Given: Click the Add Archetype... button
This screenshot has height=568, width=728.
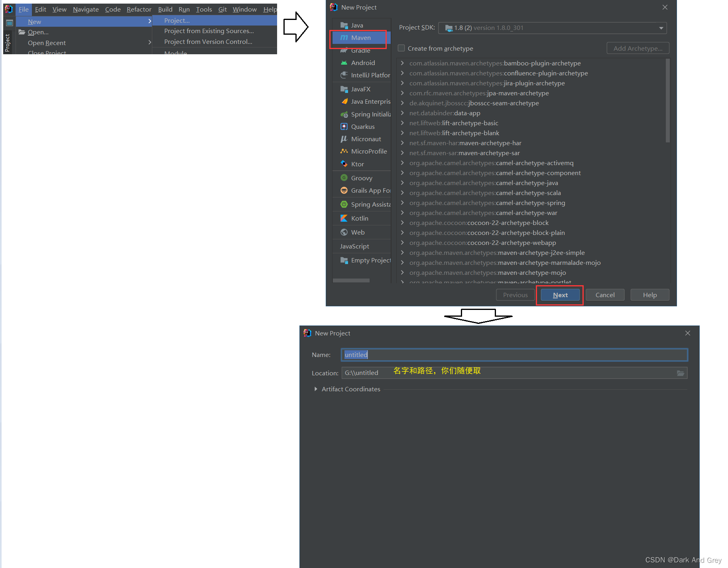Looking at the screenshot, I should click(638, 48).
